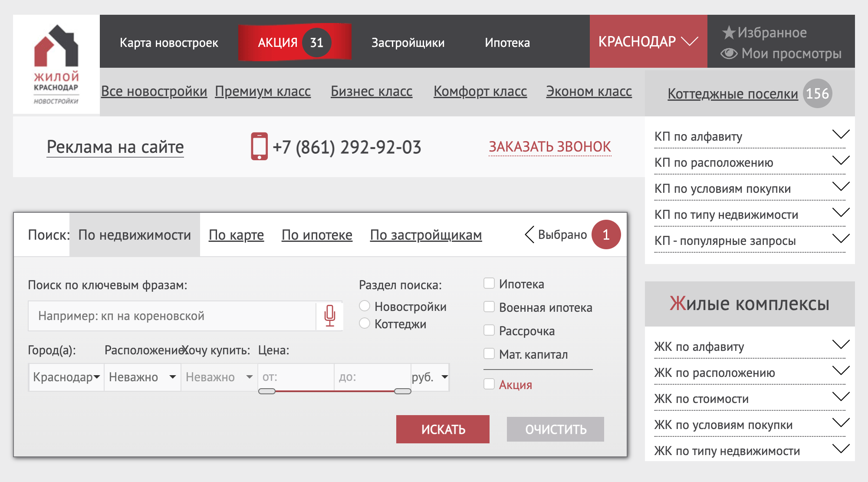Click the phone number +7 (861) 292-92-03
Image resolution: width=868 pixels, height=482 pixels.
[x=347, y=147]
